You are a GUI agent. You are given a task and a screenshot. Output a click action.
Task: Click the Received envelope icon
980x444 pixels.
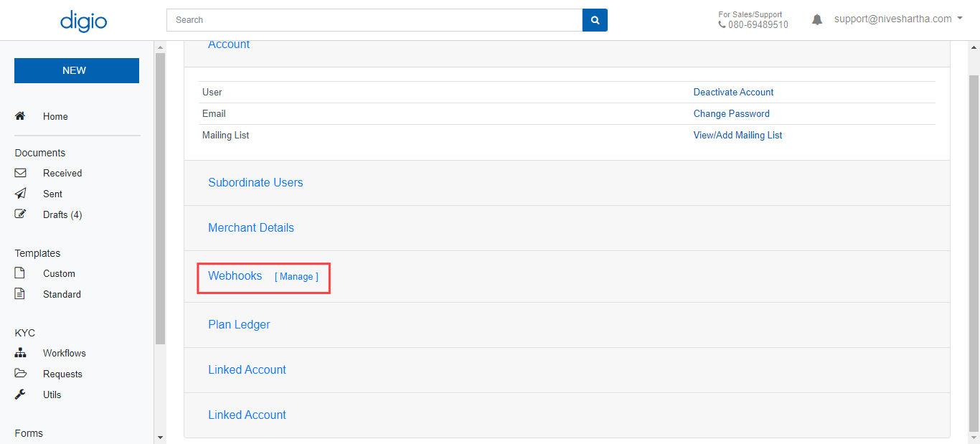point(20,173)
